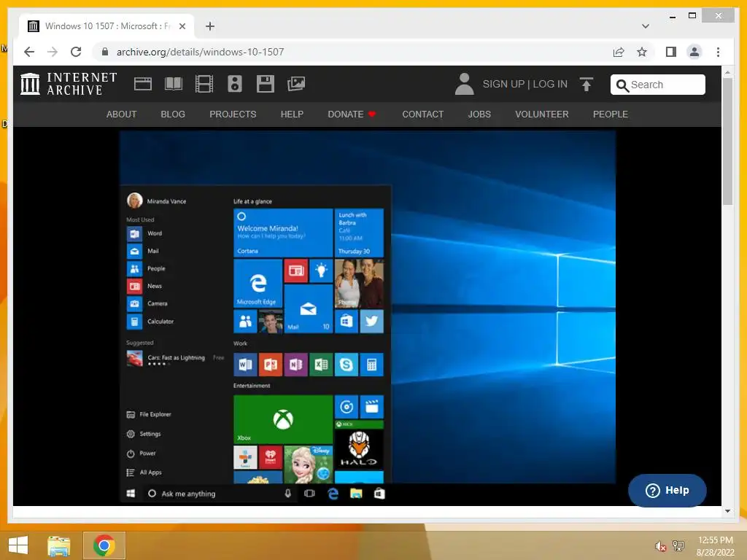The image size is (747, 560).
Task: Click the search magnifier icon
Action: coord(622,85)
